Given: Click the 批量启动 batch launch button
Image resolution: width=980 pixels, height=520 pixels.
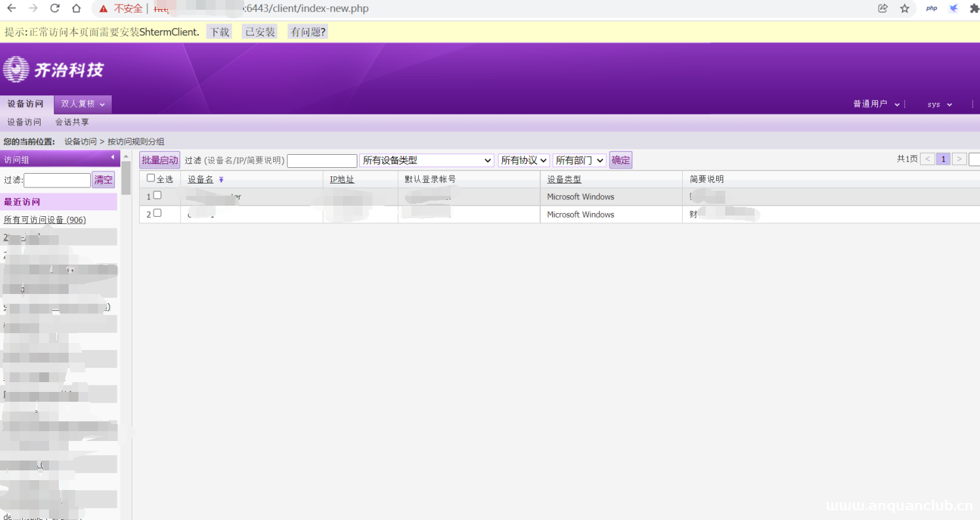Looking at the screenshot, I should [159, 159].
